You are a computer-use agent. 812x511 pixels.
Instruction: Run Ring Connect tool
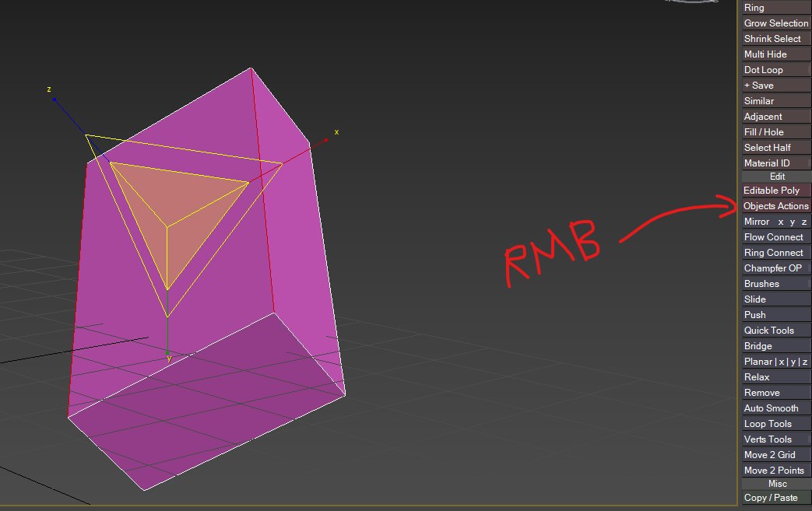(x=776, y=253)
